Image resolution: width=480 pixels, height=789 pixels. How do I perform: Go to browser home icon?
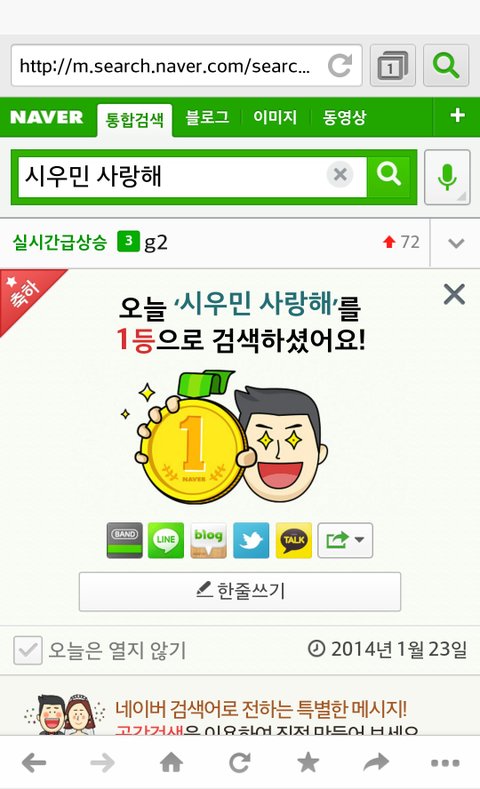tap(172, 762)
